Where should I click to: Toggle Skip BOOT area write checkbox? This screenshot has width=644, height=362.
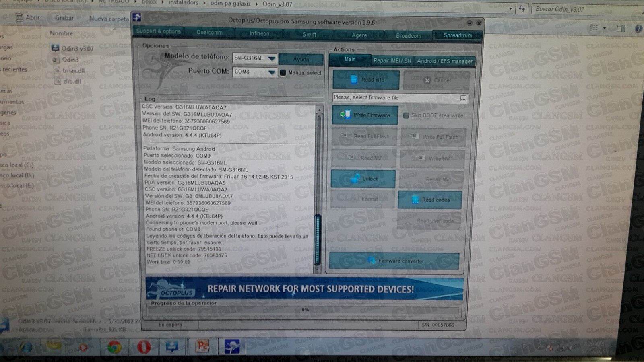click(x=406, y=115)
